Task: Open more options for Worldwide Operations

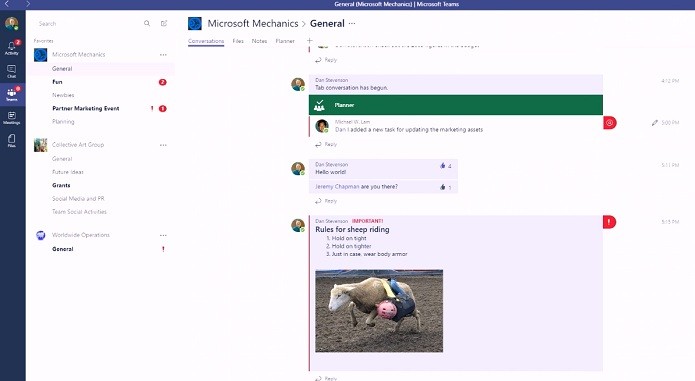Action: point(163,235)
